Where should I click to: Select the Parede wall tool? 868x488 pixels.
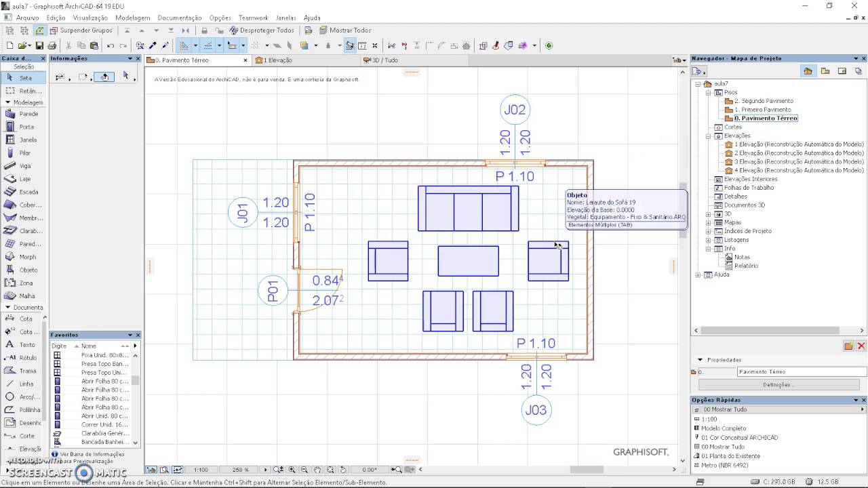tap(24, 114)
